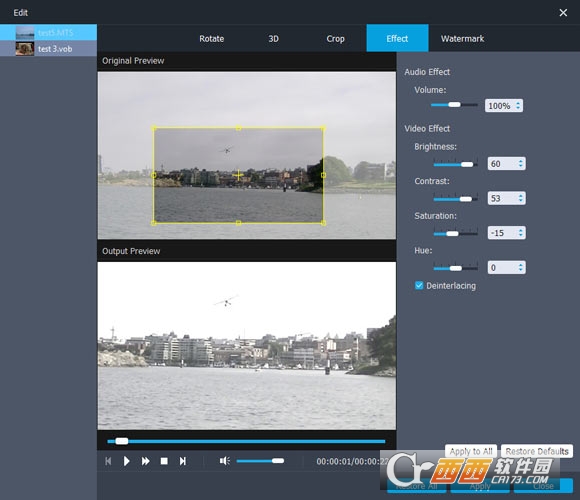Click the Contrast slider handle
This screenshot has height=500, width=580.
tap(466, 199)
